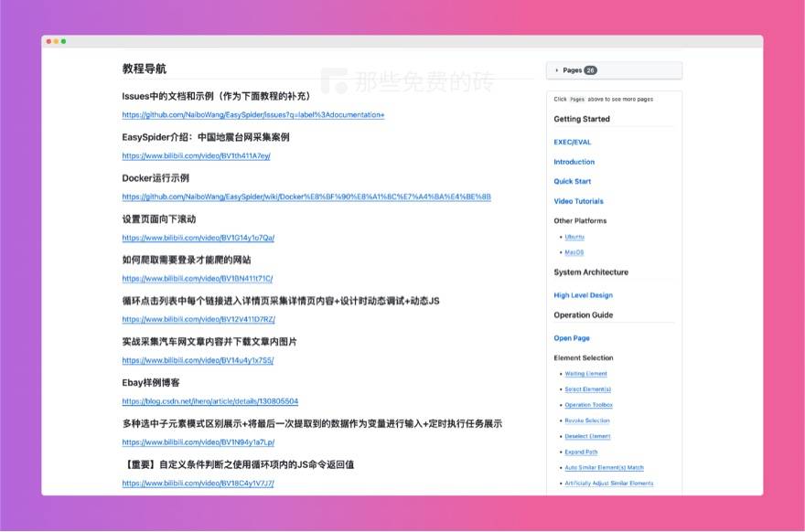Open the Auto Similar Element(s) Match link
Screen dimensions: 805x532
click(605, 467)
